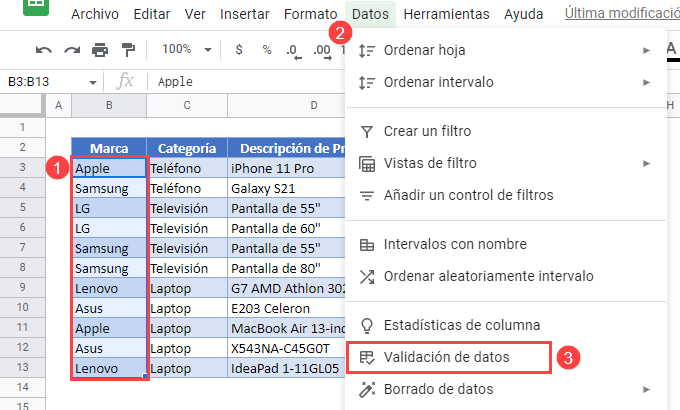The height and width of the screenshot is (410, 680).
Task: Choose Crear un filtro
Action: (506, 131)
